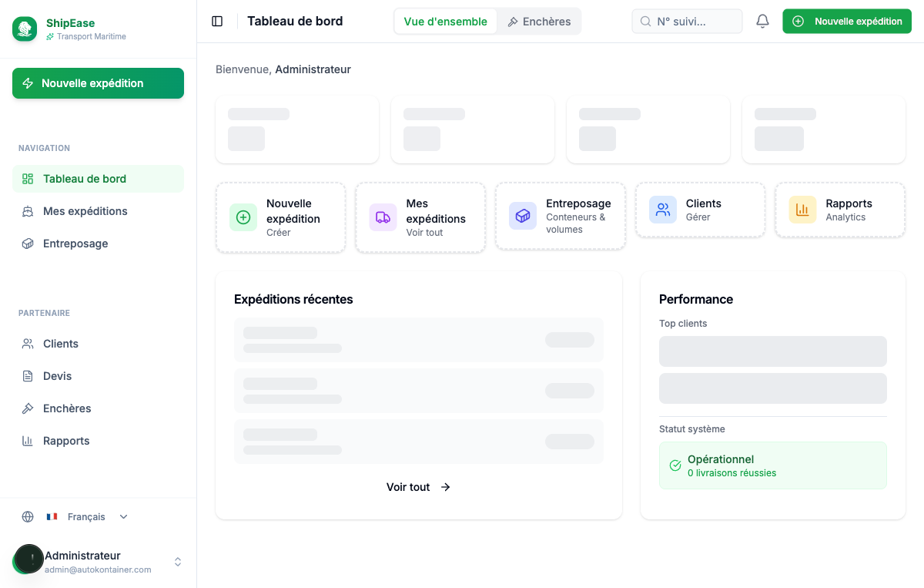The width and height of the screenshot is (924, 588).
Task: Click the Rapports chart icon in sidebar
Action: (x=28, y=441)
